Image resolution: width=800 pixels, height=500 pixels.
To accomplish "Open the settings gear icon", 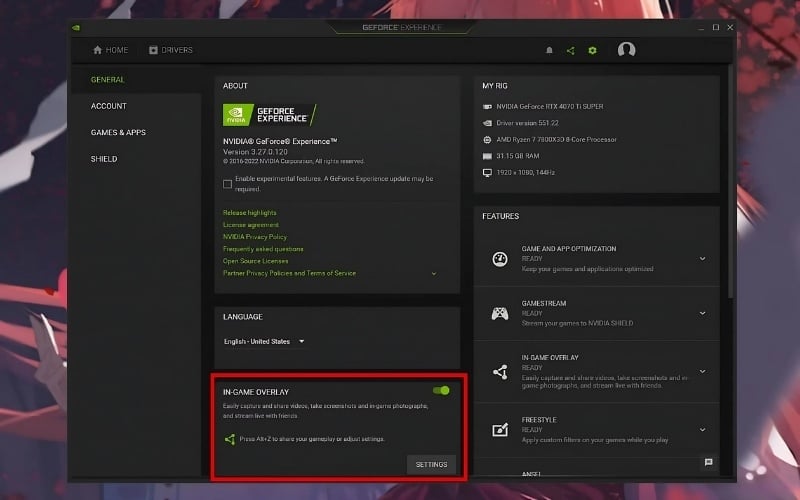I will pos(592,50).
